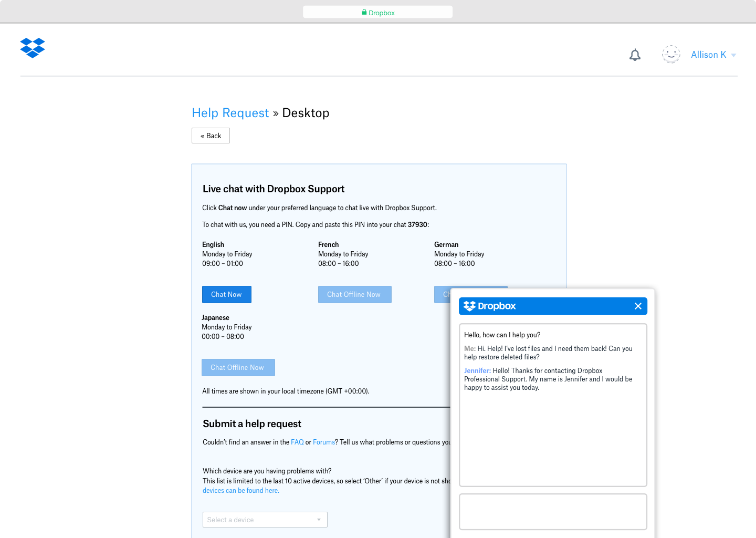Image resolution: width=756 pixels, height=538 pixels.
Task: Click the smiley face account avatar
Action: [671, 54]
